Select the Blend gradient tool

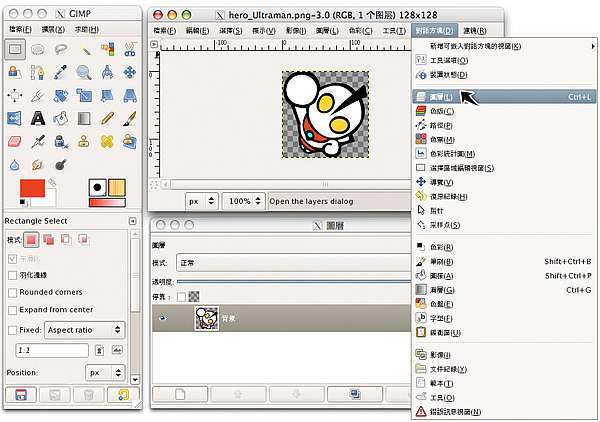pyautogui.click(x=84, y=119)
